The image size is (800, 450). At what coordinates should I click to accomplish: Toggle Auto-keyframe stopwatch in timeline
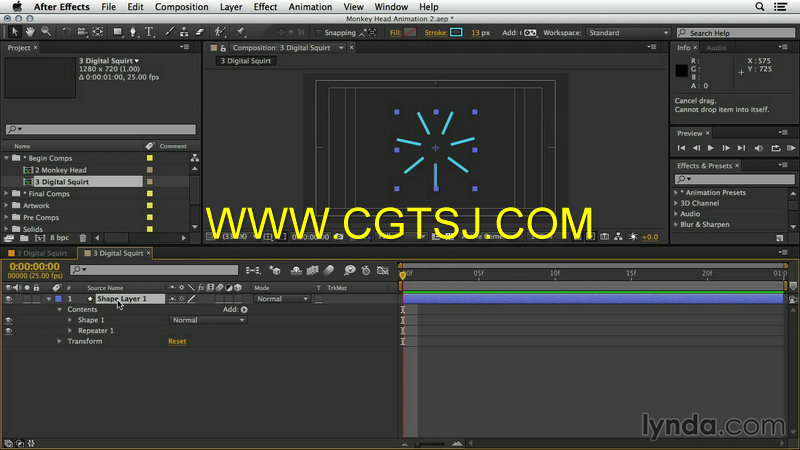point(366,270)
